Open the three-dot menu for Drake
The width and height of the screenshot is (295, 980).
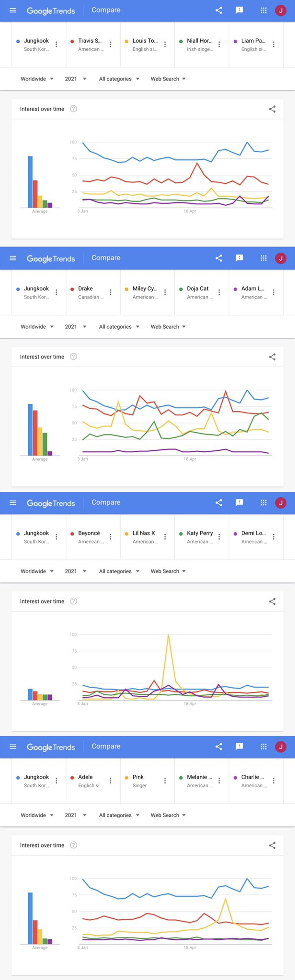tap(111, 292)
